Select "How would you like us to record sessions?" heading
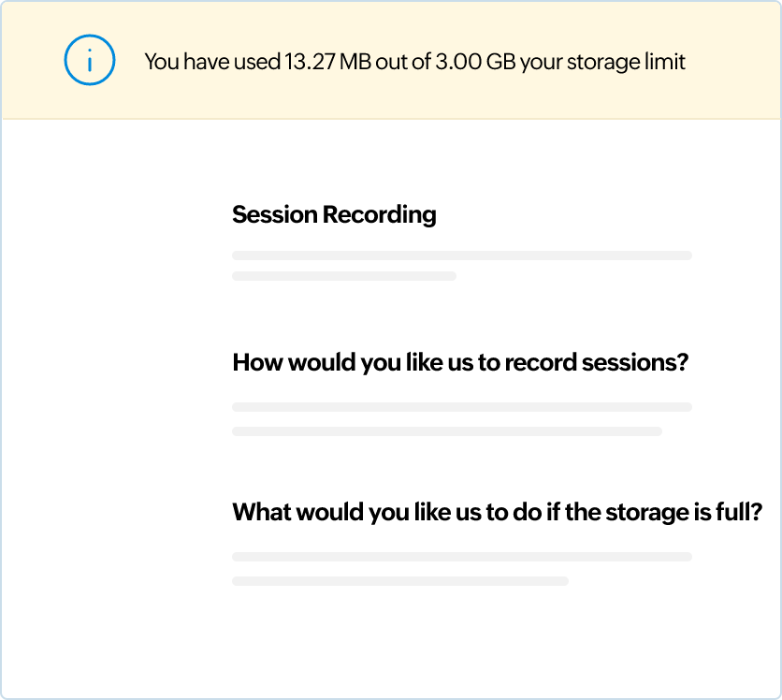 pyautogui.click(x=460, y=362)
